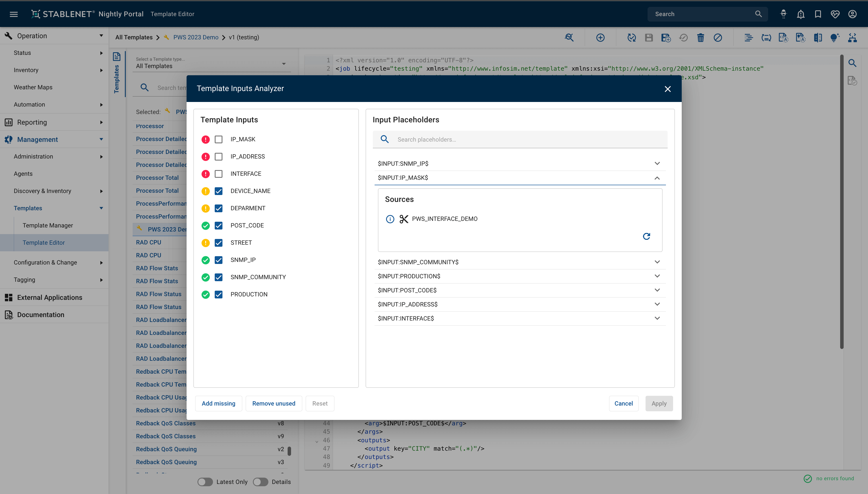Screen dimensions: 868x494
Task: Click the compare side-by-side toolbar icon
Action: 818,37
